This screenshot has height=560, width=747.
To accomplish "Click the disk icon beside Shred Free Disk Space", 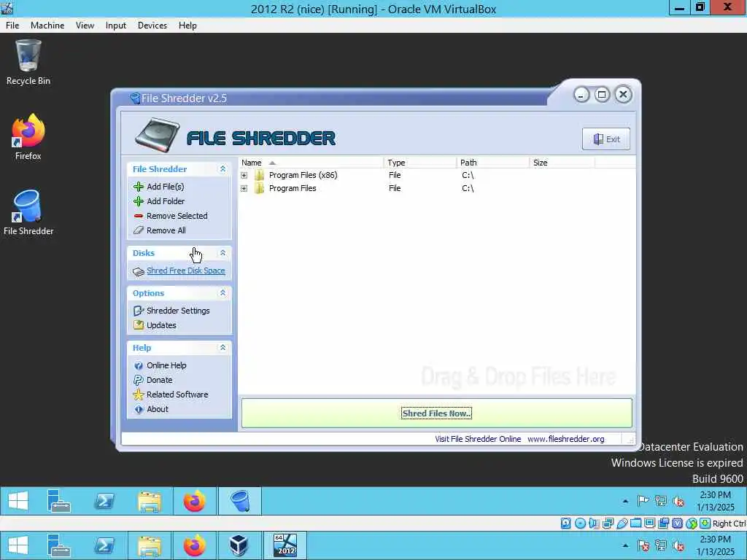I will (138, 271).
